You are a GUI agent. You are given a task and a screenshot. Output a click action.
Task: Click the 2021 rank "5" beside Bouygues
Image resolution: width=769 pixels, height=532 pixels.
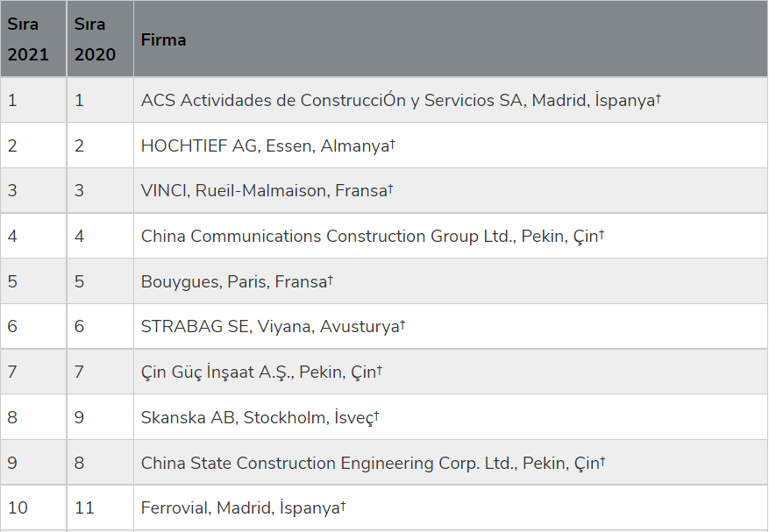(x=12, y=281)
